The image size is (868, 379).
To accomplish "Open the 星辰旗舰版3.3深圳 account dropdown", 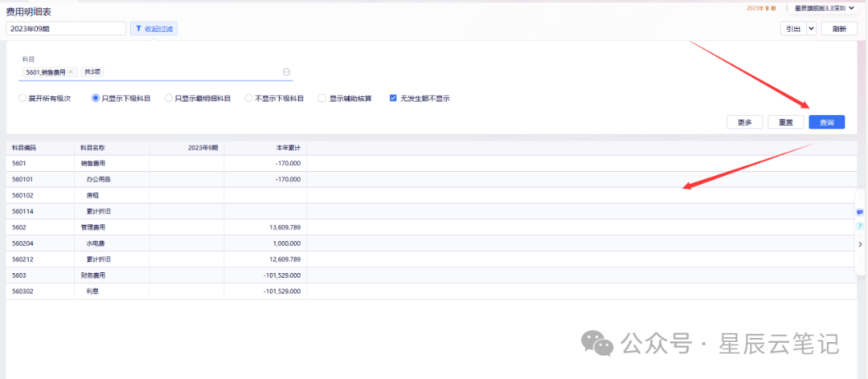I will [x=823, y=8].
